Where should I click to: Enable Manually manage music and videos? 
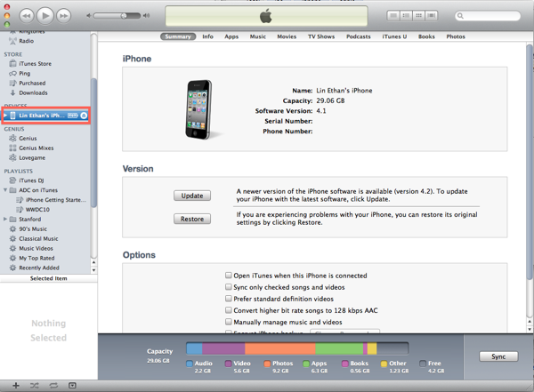click(229, 322)
